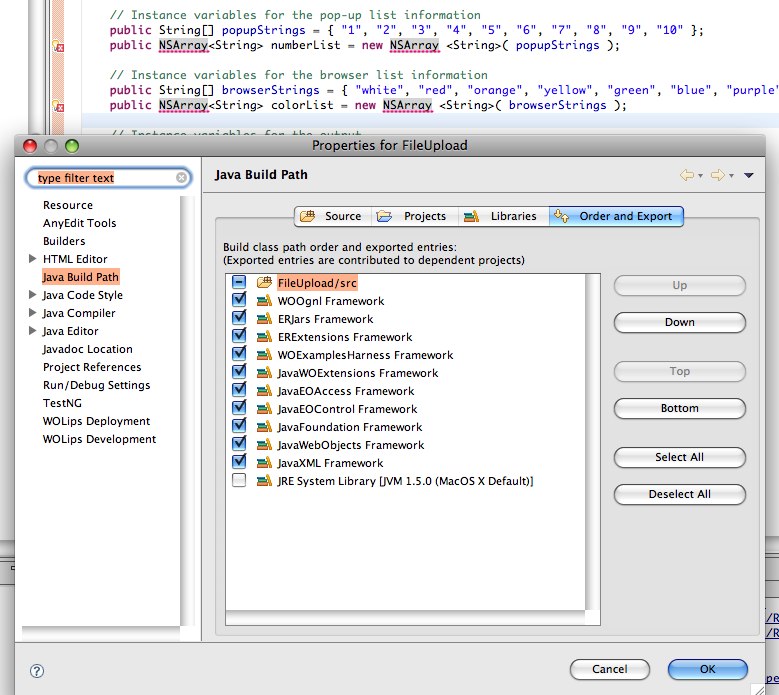Select the Order and Export tab
This screenshot has height=695, width=779.
point(616,216)
